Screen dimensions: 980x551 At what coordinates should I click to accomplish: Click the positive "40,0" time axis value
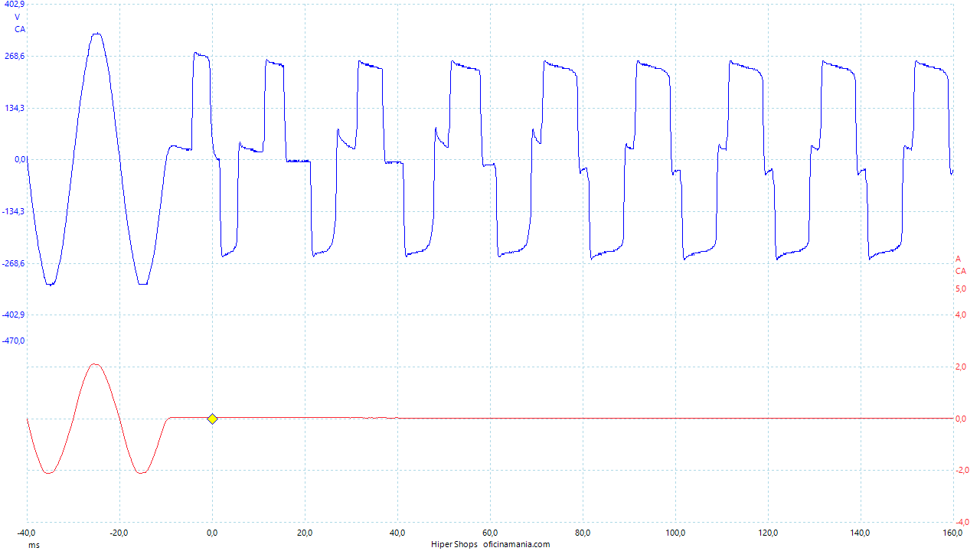[397, 533]
